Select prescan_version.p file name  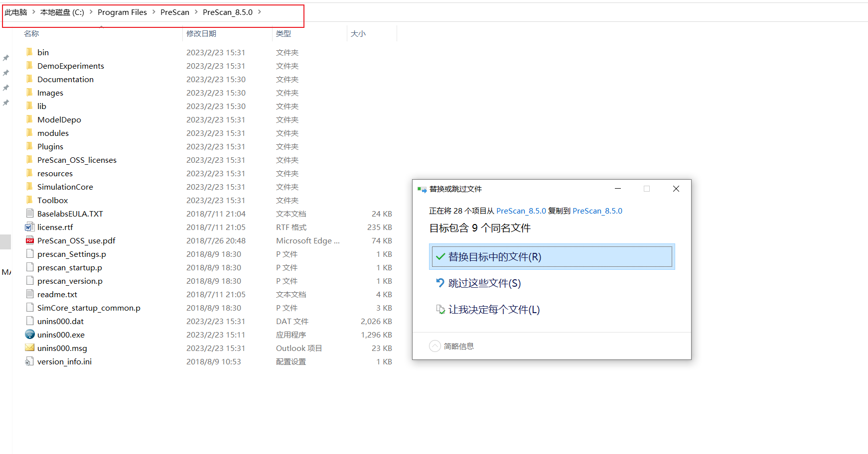(70, 281)
